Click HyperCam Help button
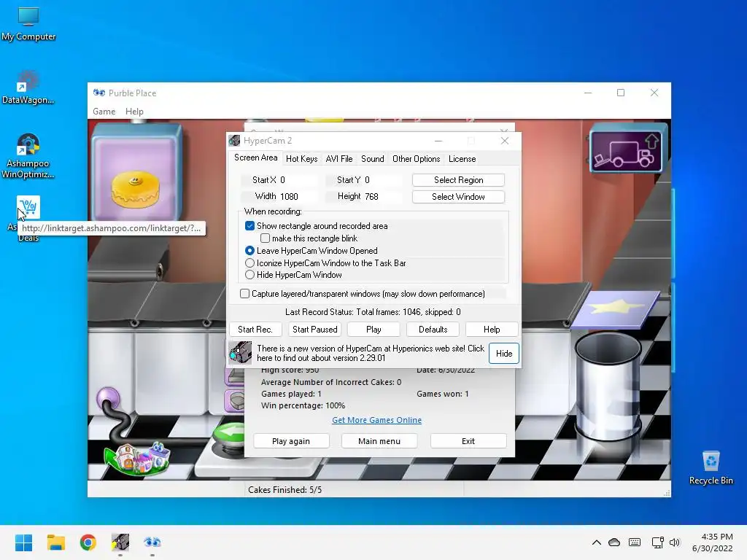The height and width of the screenshot is (560, 747). point(492,330)
